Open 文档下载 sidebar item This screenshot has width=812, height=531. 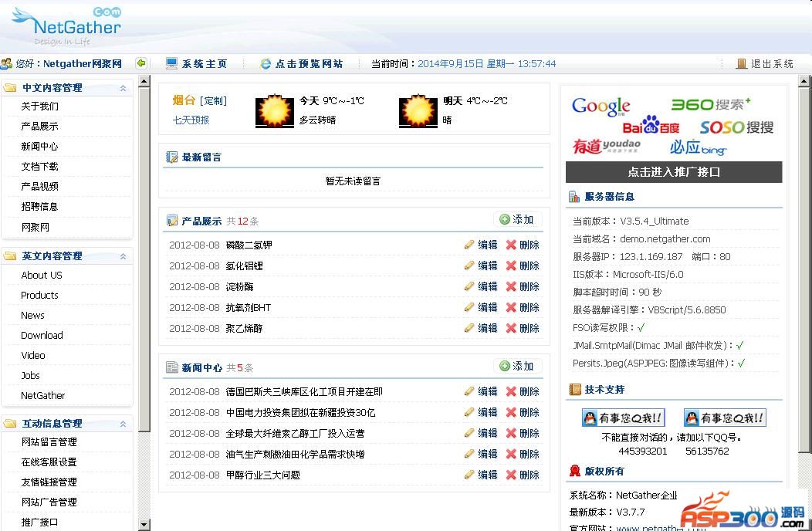[40, 166]
